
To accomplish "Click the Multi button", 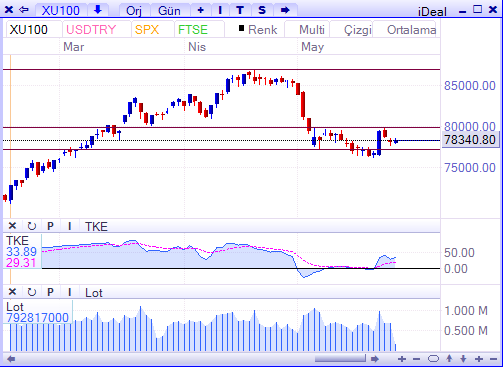I will (312, 30).
